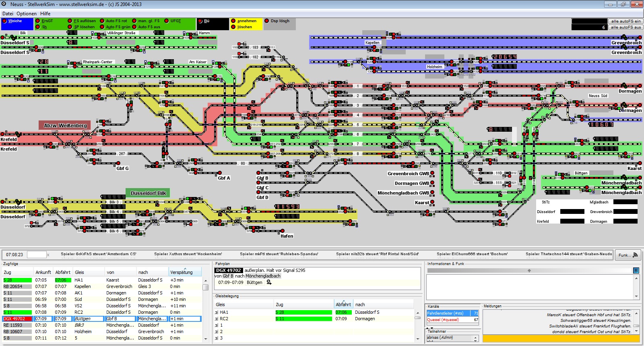Click the Dormagen GWB red indicator
Image resolution: width=644 pixels, height=346 pixels.
tap(432, 183)
